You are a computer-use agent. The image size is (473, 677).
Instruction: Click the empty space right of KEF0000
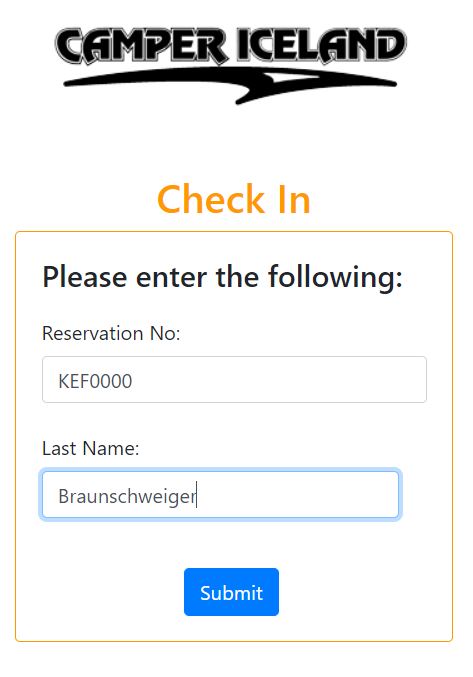tap(279, 380)
